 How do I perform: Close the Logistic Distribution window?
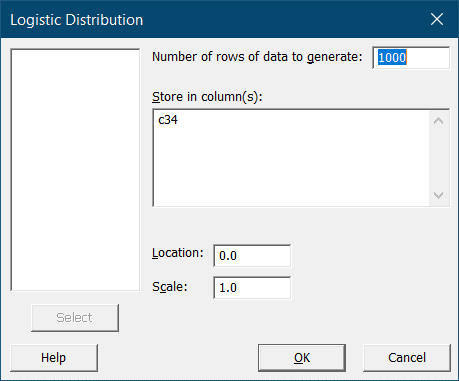(437, 19)
